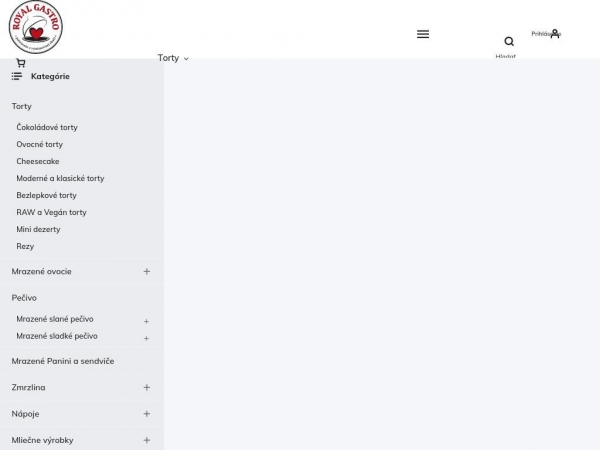
Task: Expand the Zmrzlina category
Action: pyautogui.click(x=147, y=387)
